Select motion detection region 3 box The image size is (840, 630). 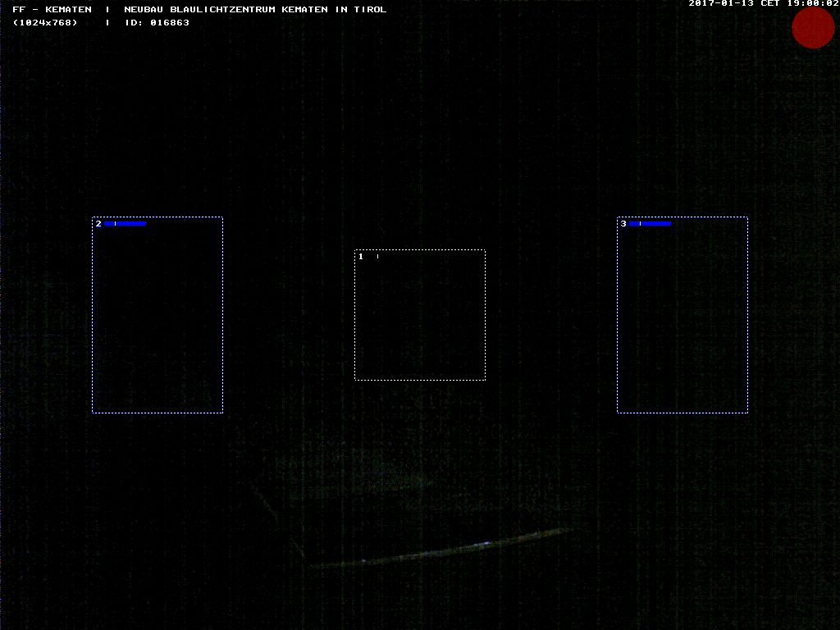click(x=682, y=315)
